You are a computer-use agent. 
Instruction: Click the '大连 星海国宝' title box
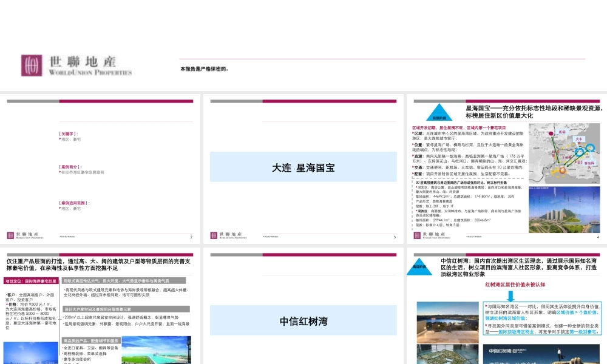(303, 167)
